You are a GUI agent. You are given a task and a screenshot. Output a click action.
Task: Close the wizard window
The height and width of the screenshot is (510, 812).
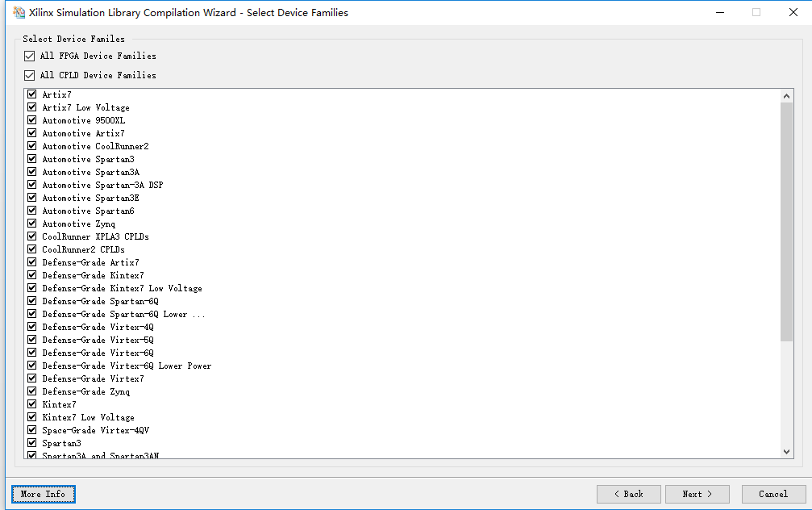pos(793,12)
